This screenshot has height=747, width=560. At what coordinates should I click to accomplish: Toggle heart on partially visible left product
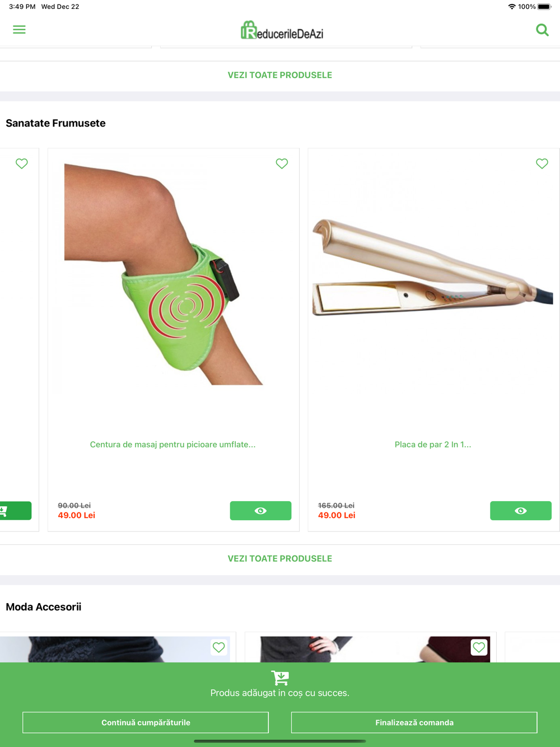pos(22,164)
